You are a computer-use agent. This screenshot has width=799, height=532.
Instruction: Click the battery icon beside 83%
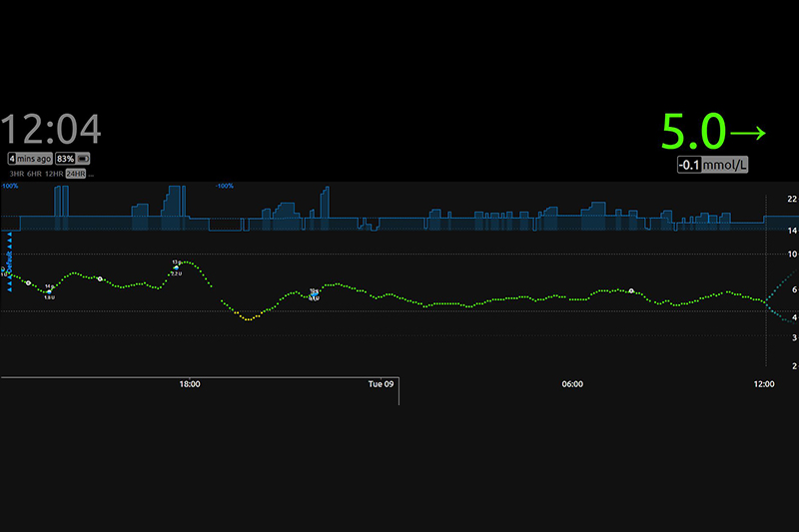tap(85, 159)
